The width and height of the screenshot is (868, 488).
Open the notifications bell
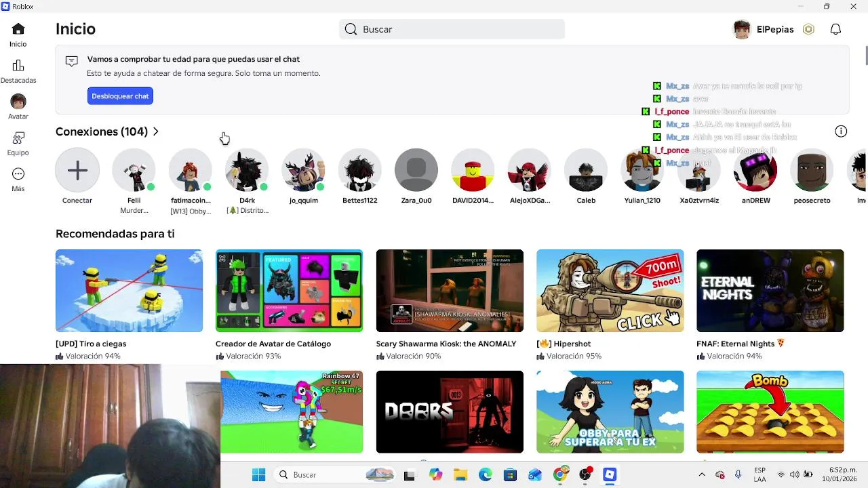[836, 29]
